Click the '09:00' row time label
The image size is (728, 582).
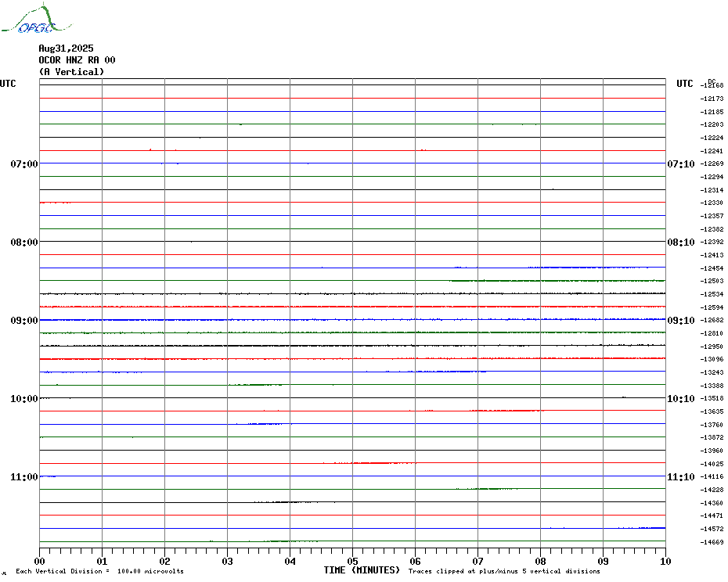[x=24, y=321]
